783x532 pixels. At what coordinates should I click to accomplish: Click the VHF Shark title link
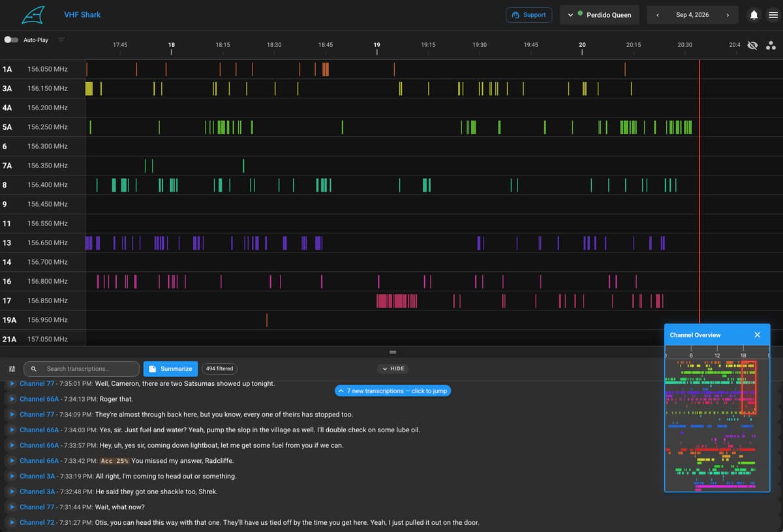82,15
